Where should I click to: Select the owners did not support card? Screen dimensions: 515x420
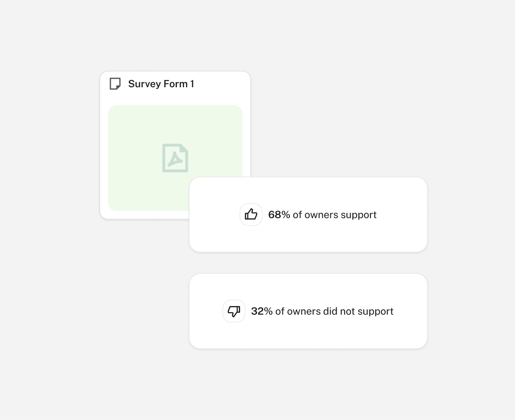(x=308, y=311)
